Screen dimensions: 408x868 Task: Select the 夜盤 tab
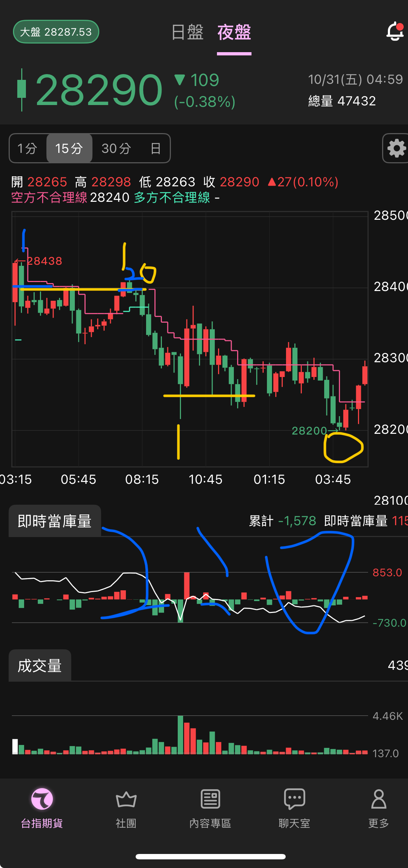click(x=234, y=32)
